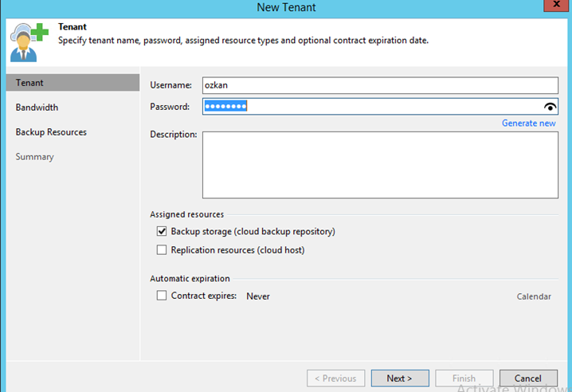Enable the Contract expires checkbox
Viewport: 572px width, 392px height.
click(162, 296)
